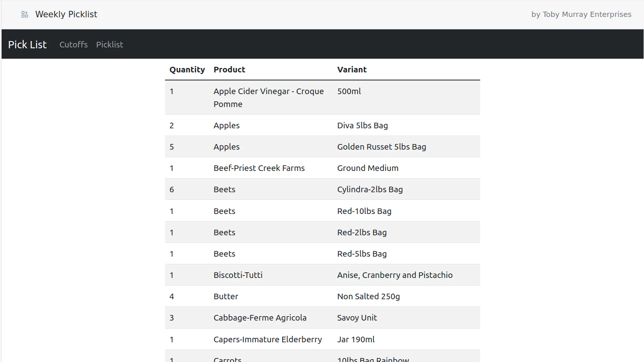Click the Pick List brand label
Image resolution: width=644 pixels, height=362 pixels.
[x=27, y=44]
